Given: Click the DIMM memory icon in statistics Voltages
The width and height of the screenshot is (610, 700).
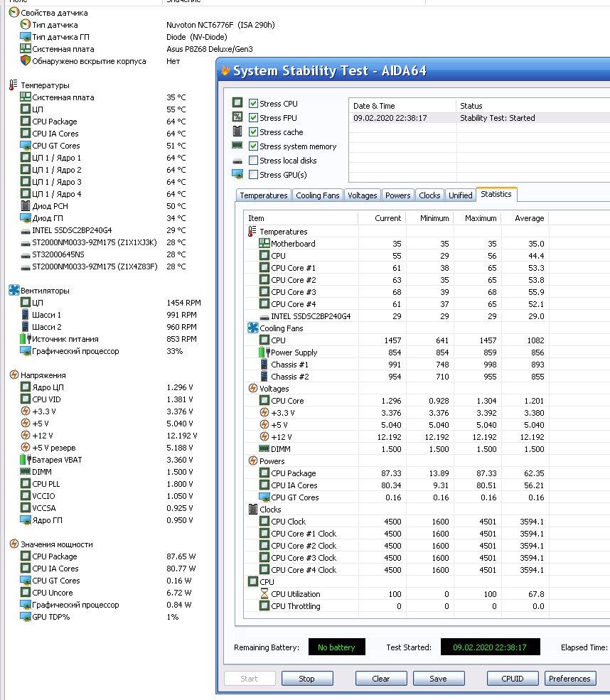Looking at the screenshot, I should tap(264, 448).
